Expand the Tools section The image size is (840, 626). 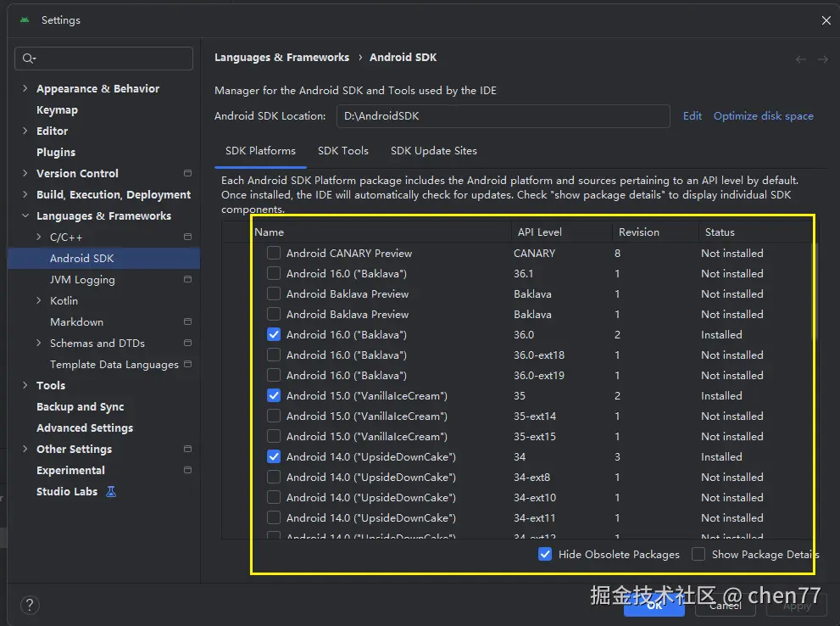coord(25,385)
